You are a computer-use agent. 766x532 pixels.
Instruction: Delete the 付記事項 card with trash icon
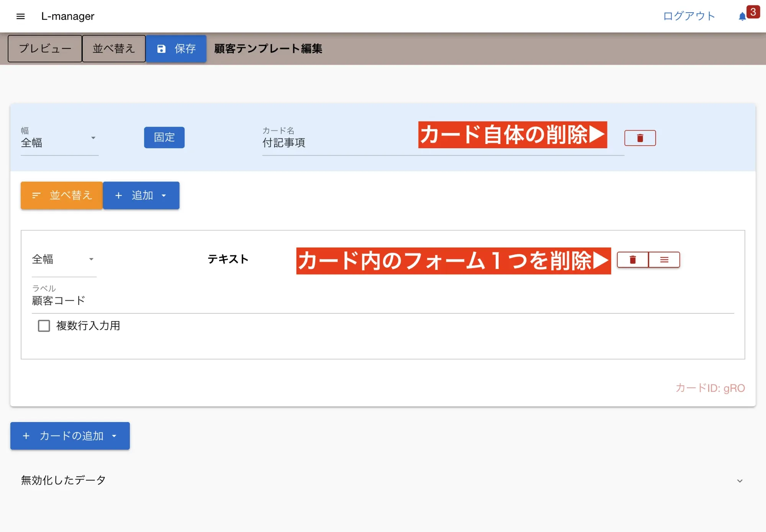point(640,138)
